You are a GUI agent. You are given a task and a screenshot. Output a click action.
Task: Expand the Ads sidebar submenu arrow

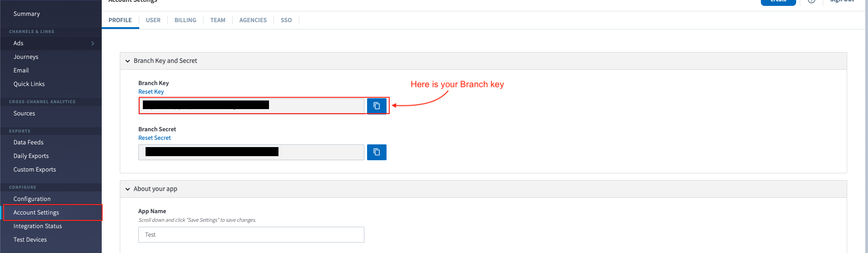pos(93,43)
